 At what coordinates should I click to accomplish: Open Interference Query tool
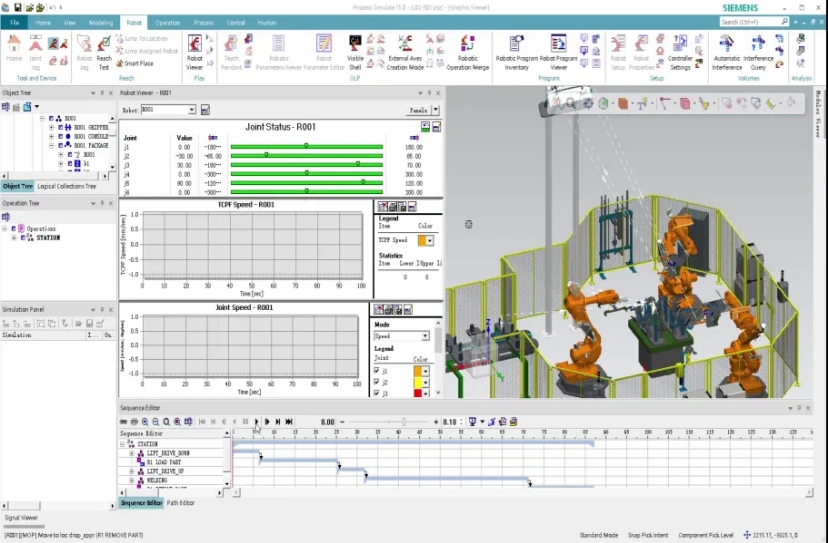(x=758, y=50)
